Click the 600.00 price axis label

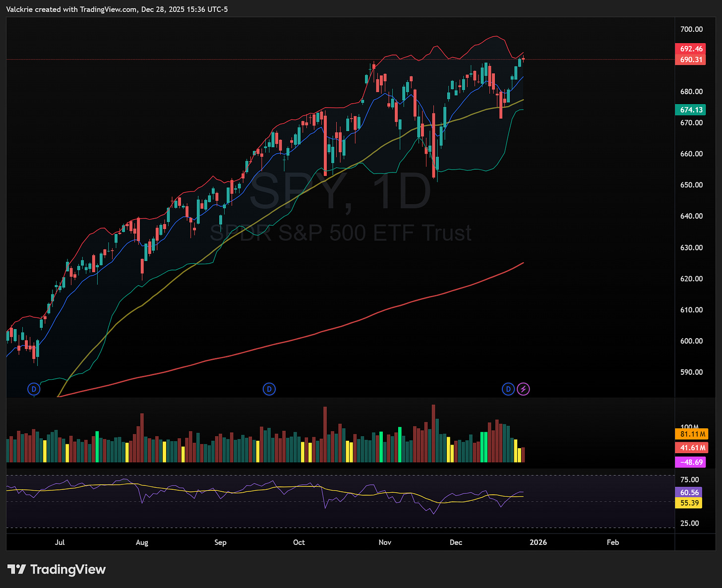(x=691, y=341)
